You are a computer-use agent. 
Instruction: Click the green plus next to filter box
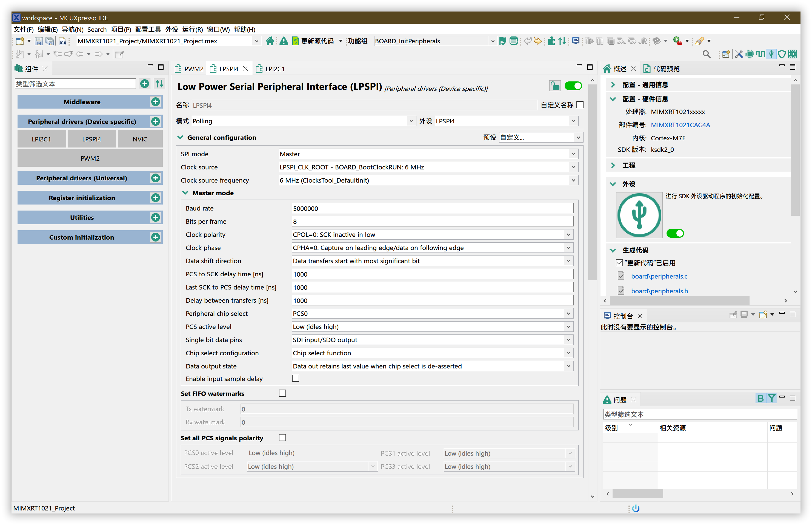[x=144, y=84]
